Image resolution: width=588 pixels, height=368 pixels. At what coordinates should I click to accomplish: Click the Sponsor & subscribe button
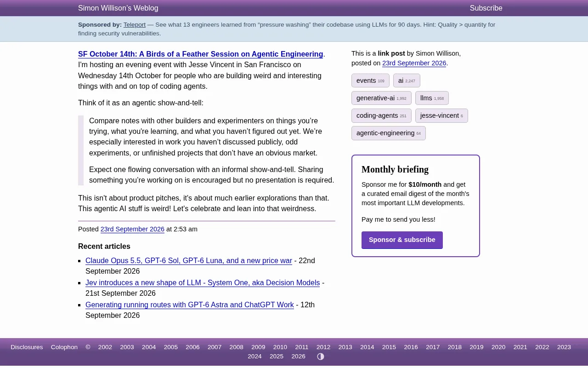click(x=402, y=240)
